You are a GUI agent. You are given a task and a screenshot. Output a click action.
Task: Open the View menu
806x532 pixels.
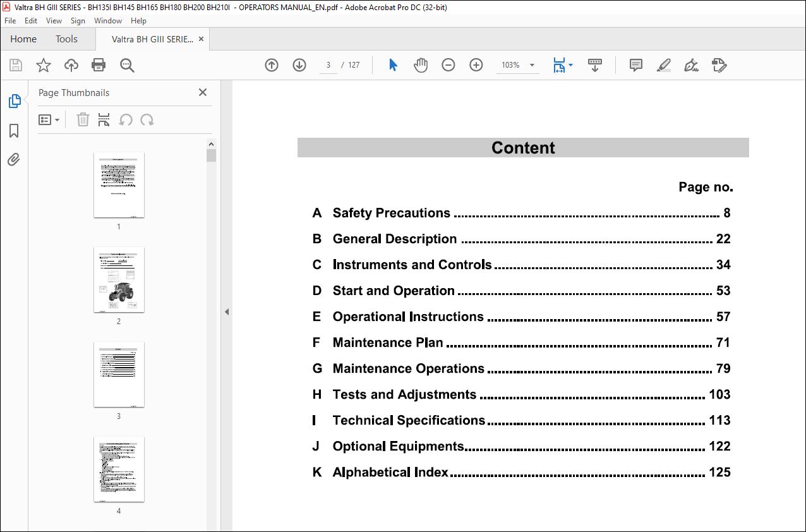click(x=54, y=21)
